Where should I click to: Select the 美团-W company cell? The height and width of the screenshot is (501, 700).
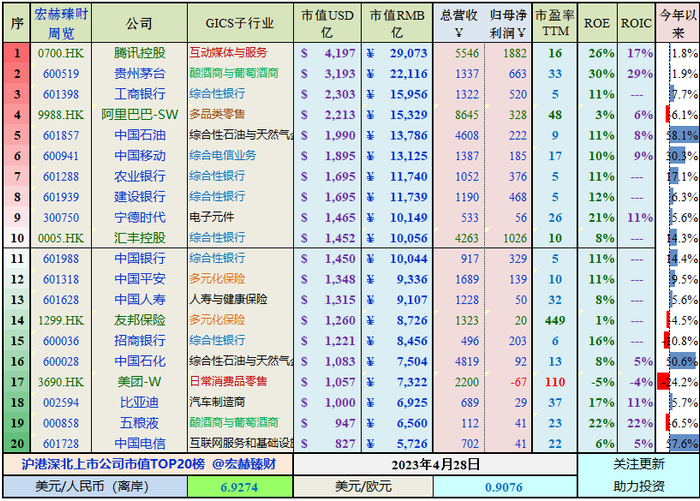tap(139, 382)
